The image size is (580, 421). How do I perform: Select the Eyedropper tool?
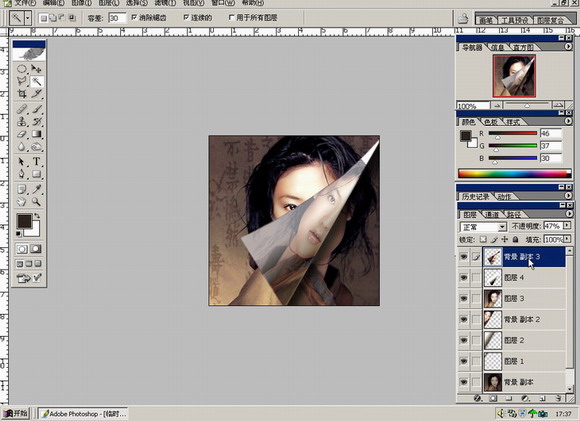pos(36,189)
